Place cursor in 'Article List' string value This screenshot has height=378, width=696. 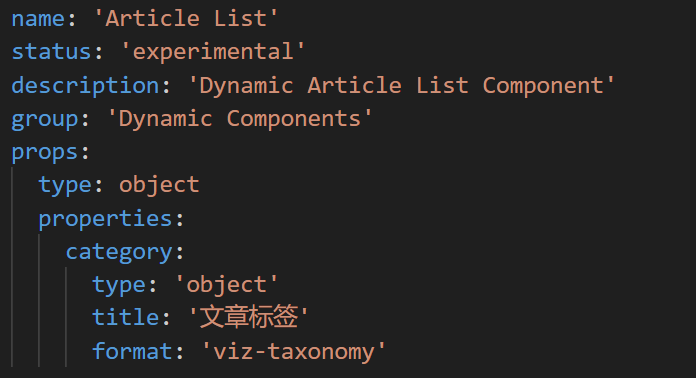tap(186, 19)
